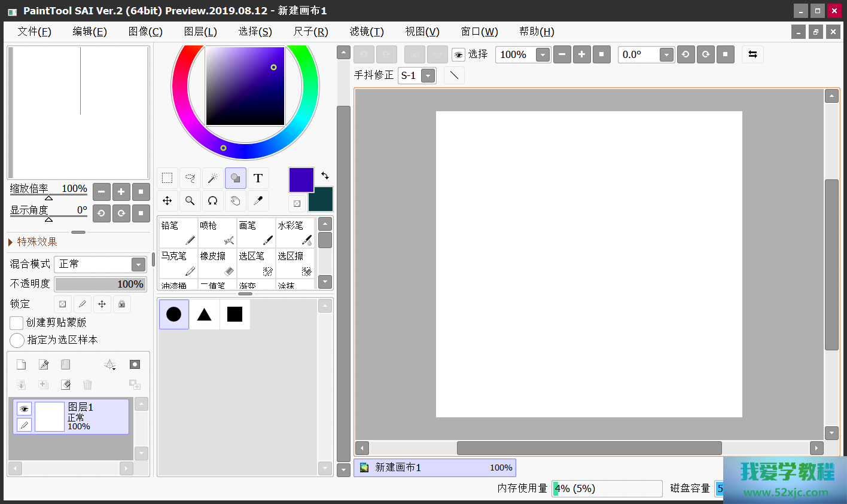Select the 指定为选区样本 radio button

[x=17, y=340]
